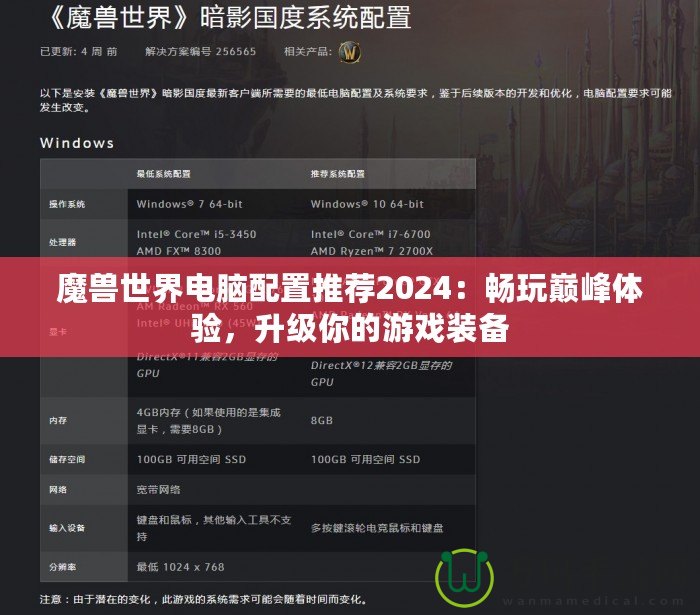Click the World of Warcraft product icon
This screenshot has height=615, width=700.
pos(350,53)
